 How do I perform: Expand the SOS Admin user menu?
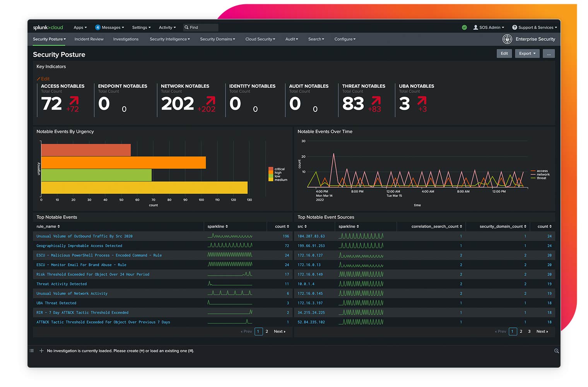click(489, 27)
